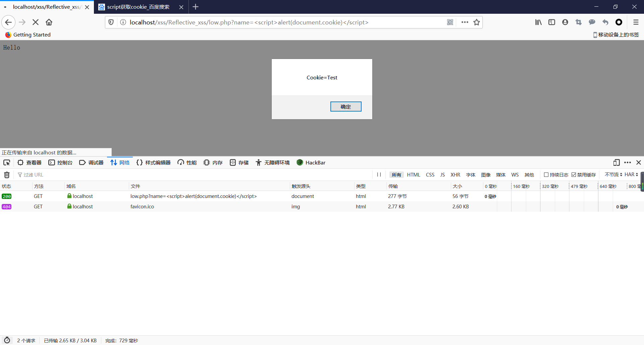This screenshot has height=345, width=644.
Task: Open Getting Started bookmark
Action: pyautogui.click(x=28, y=35)
